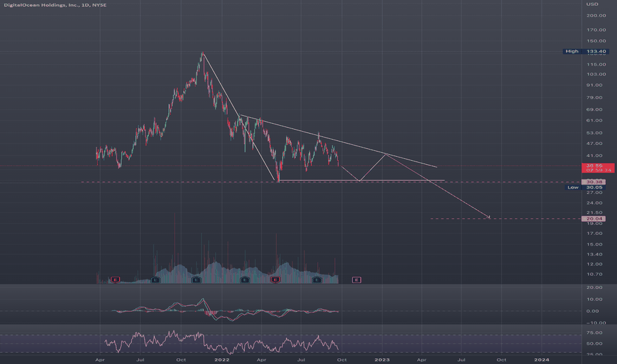Click the 10.70 price axis value
This screenshot has width=617, height=364.
[594, 274]
